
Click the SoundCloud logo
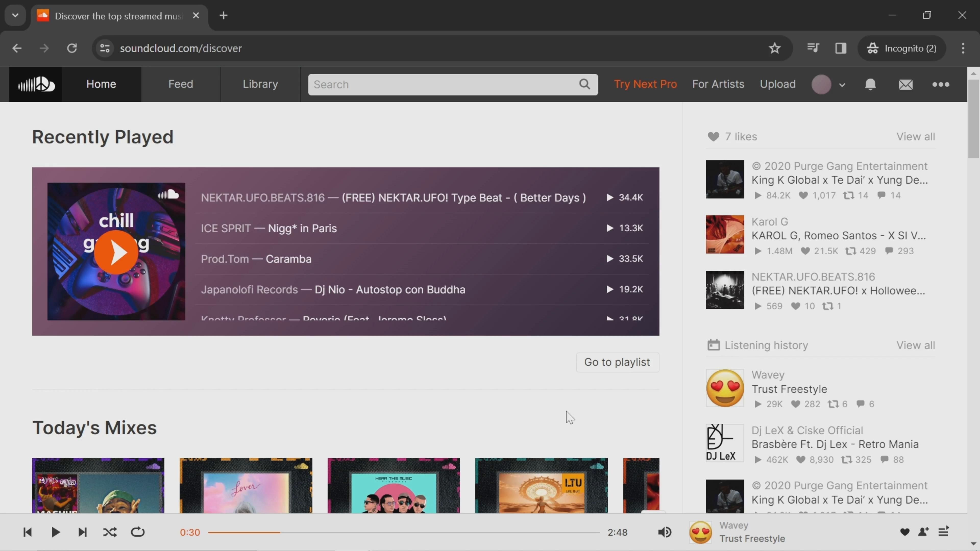coord(36,84)
